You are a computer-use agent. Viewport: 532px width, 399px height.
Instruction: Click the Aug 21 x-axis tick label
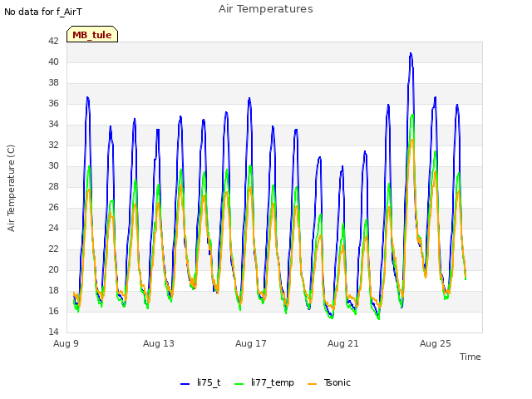coord(343,343)
